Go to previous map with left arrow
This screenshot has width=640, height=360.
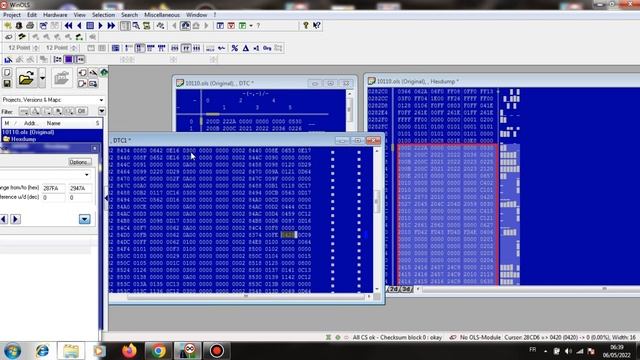click(x=80, y=26)
